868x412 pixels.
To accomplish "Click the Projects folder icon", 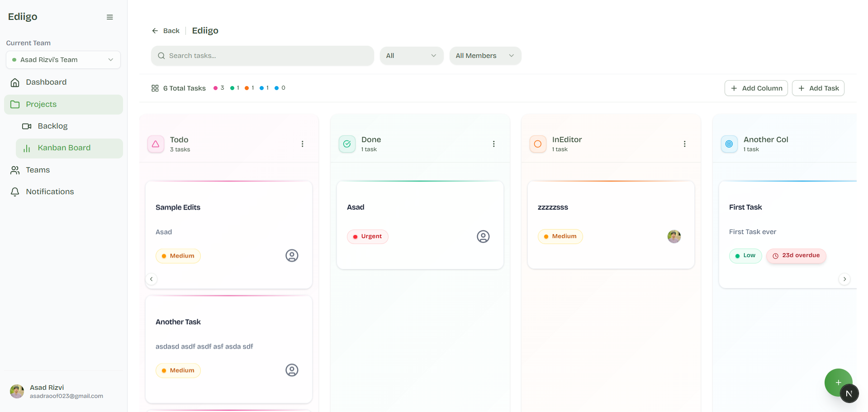I will tap(15, 104).
